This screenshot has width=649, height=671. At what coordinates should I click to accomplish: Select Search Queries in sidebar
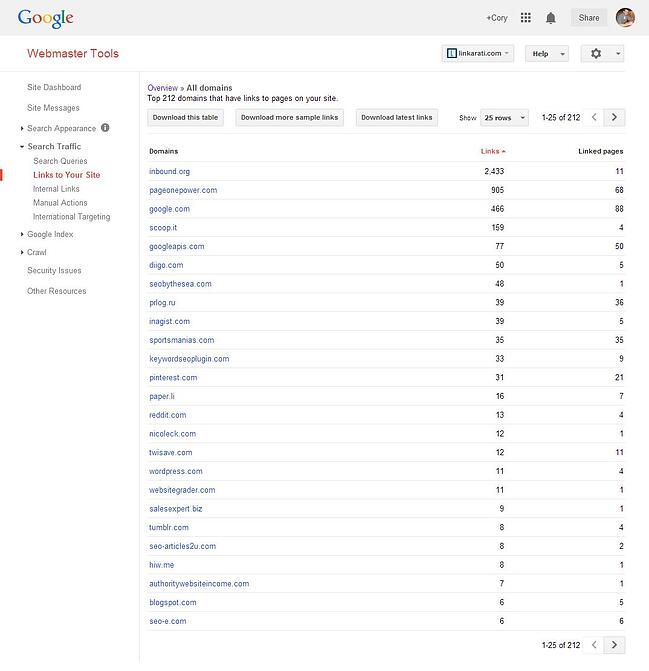point(60,161)
